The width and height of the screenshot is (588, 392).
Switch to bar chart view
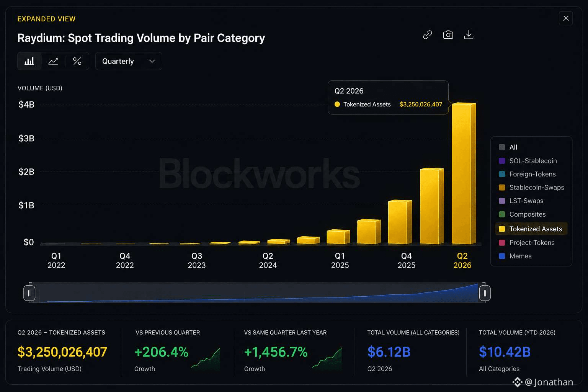point(29,61)
